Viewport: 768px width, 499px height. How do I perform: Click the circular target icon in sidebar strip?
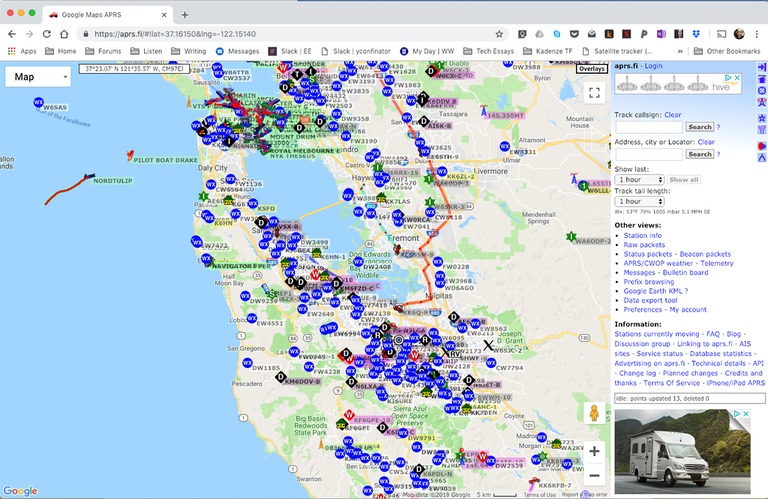tap(762, 91)
